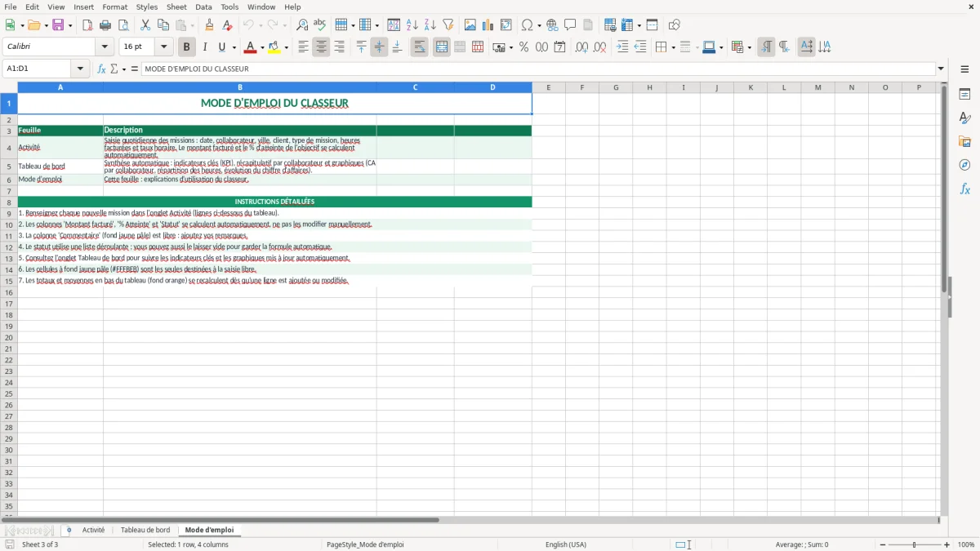Viewport: 980px width, 551px height.
Task: Apply the red font color swatch
Action: [250, 47]
